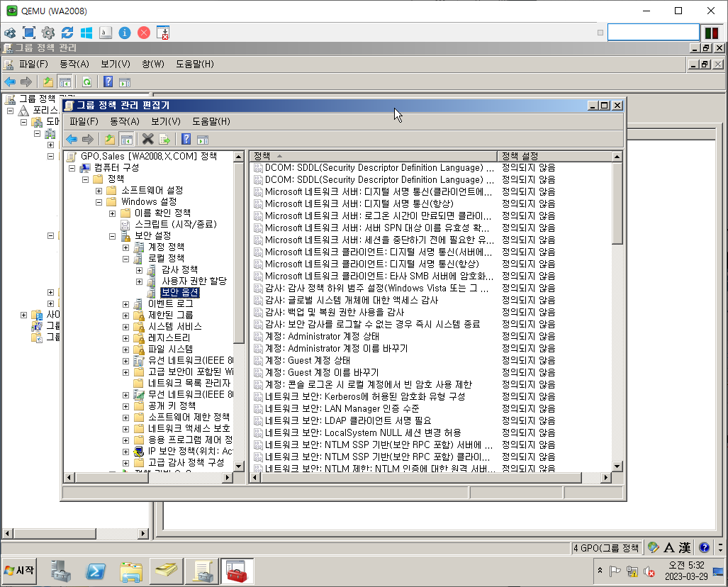Open PowerShell from the taskbar

pos(96,571)
